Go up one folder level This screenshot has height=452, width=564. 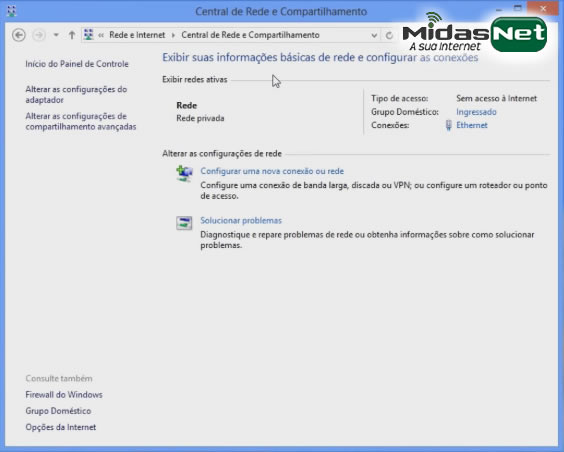[x=72, y=35]
